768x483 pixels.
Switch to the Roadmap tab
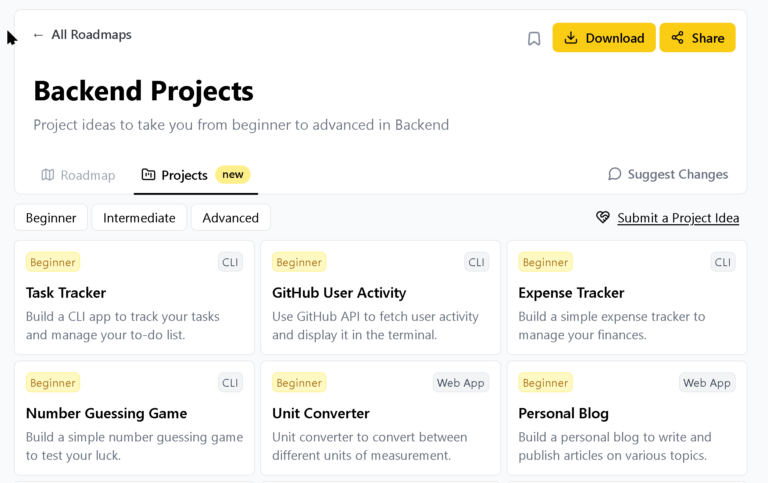click(x=78, y=175)
